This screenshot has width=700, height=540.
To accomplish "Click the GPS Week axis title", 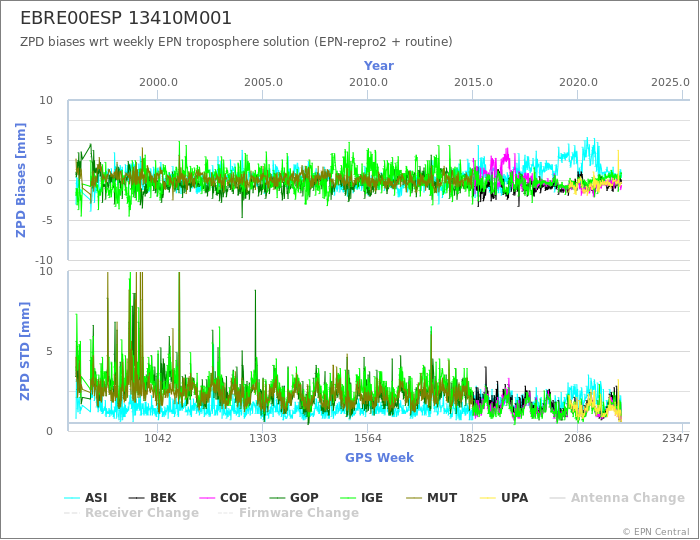I will point(379,457).
